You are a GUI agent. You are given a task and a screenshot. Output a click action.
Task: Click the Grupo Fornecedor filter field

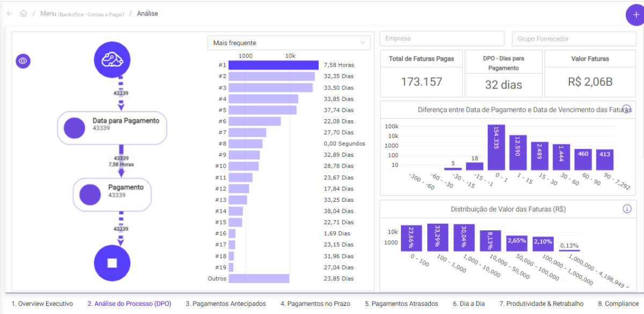(573, 38)
